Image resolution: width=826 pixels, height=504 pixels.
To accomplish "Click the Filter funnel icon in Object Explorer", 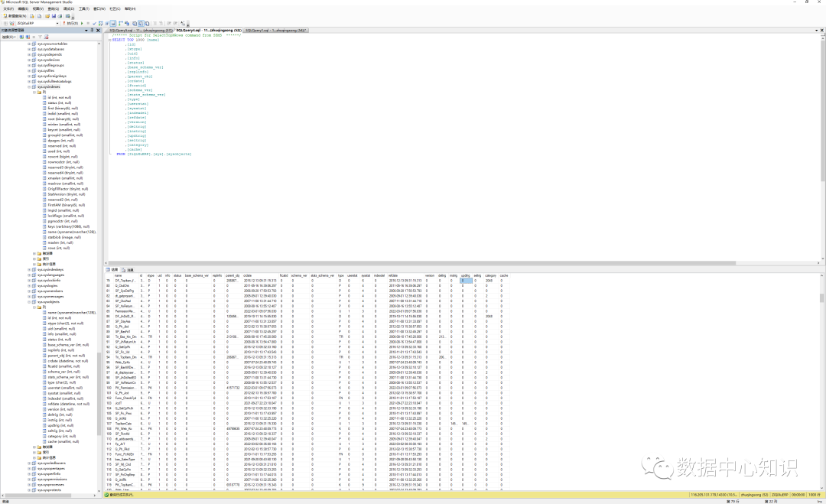I will (40, 37).
